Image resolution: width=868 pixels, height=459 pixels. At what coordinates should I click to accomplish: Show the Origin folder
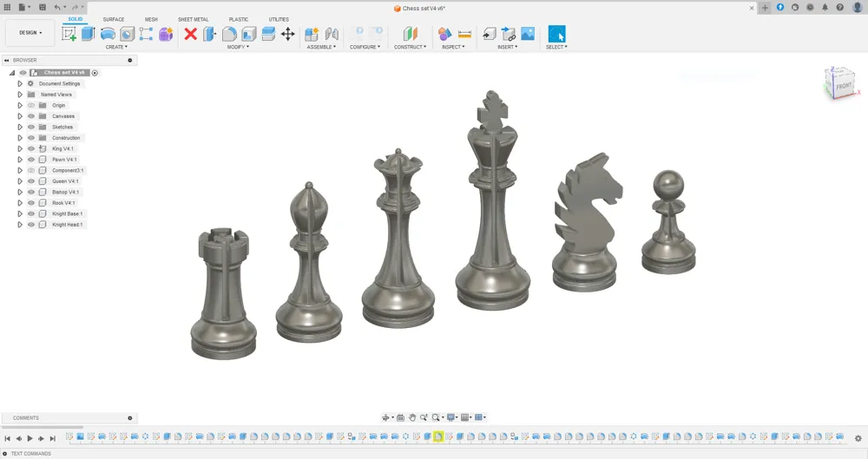pyautogui.click(x=31, y=105)
